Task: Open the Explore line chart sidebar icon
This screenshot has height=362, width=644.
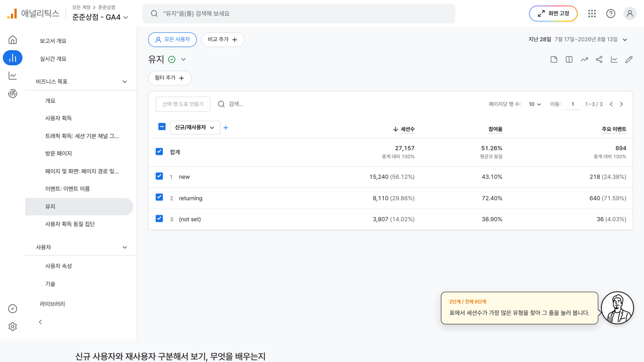Action: (x=13, y=75)
